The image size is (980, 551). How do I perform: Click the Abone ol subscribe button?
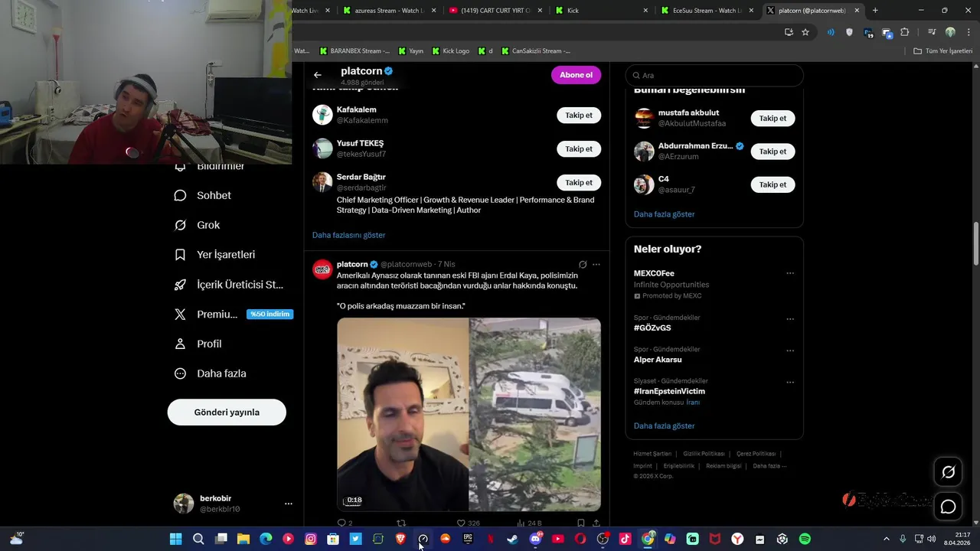tap(576, 75)
